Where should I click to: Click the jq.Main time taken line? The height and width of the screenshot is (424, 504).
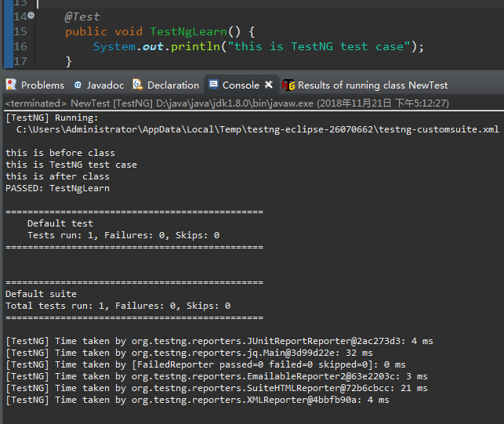[x=190, y=353]
